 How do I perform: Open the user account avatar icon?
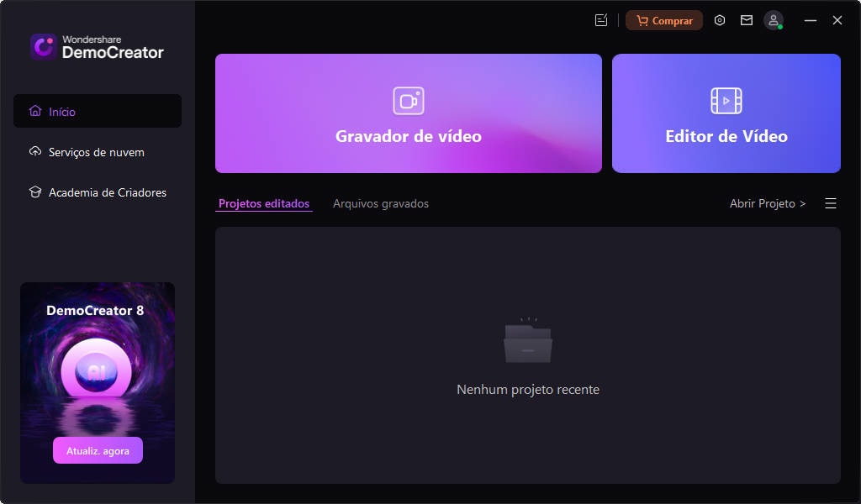774,21
